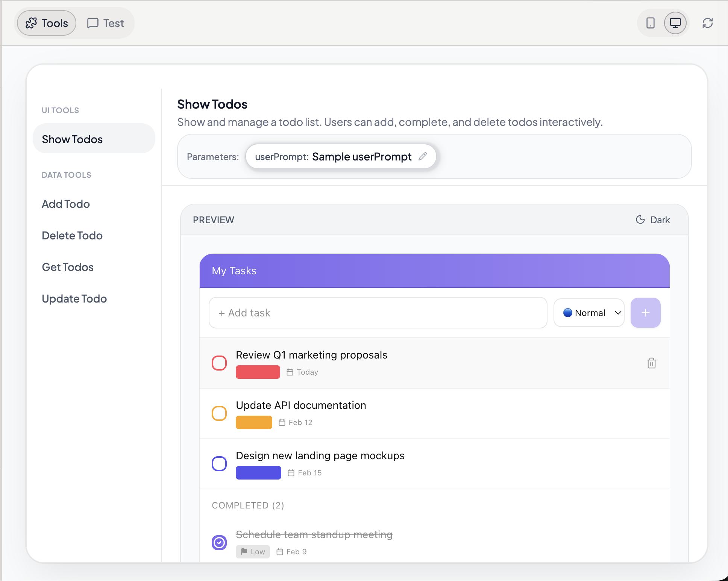Click the Low flag priority badge
This screenshot has height=581, width=728.
[253, 552]
